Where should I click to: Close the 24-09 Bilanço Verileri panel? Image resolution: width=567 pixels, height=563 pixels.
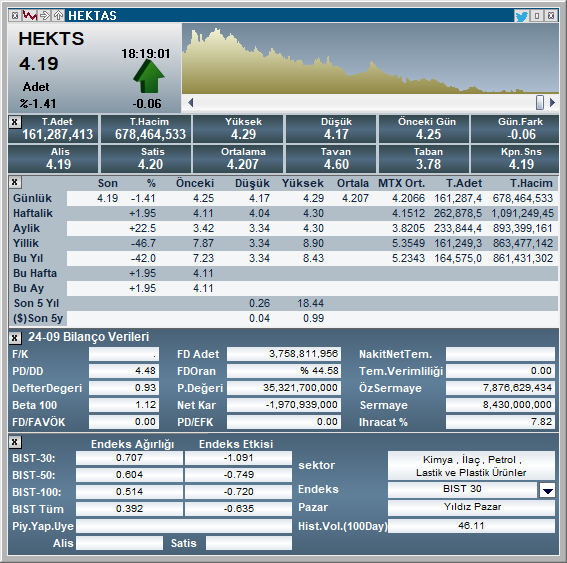point(15,338)
